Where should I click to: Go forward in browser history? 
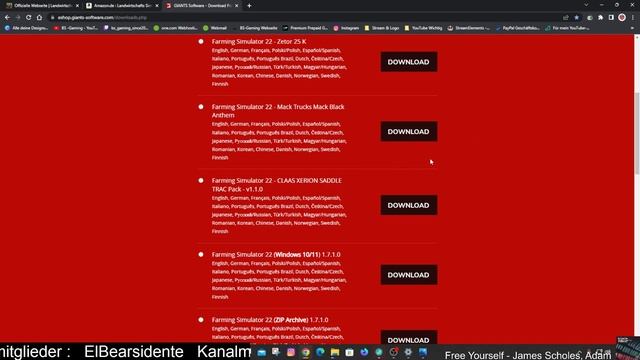(18, 18)
